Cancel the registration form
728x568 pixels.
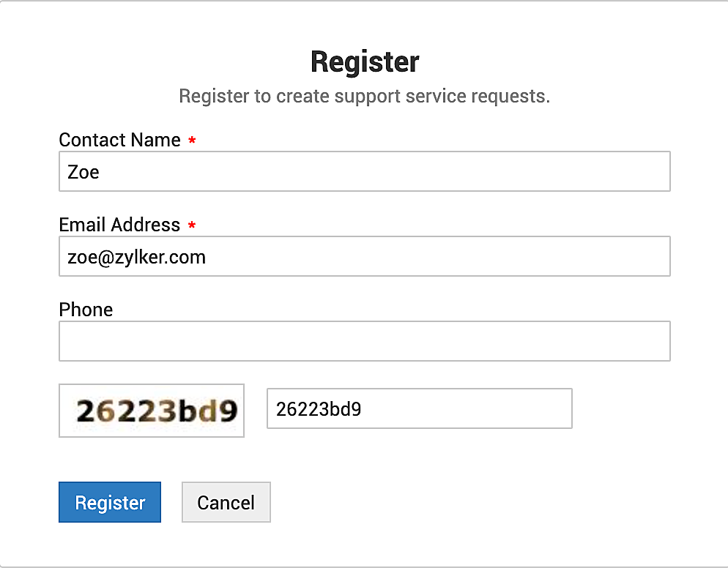point(226,502)
